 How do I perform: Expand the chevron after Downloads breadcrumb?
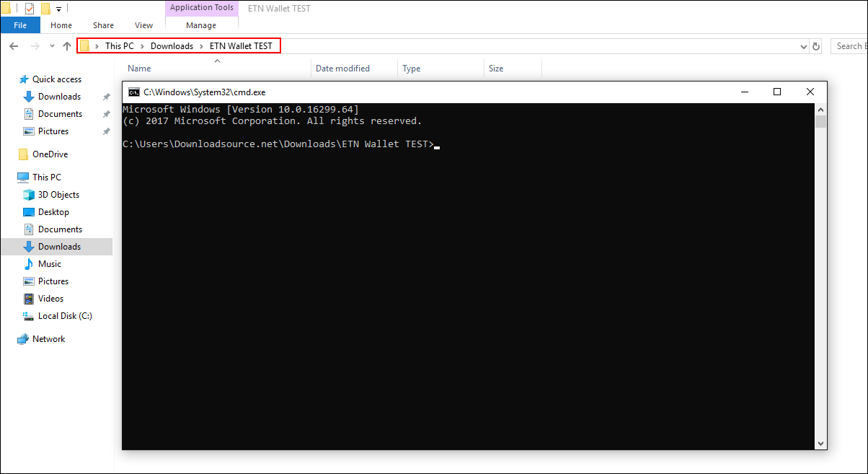click(x=202, y=46)
